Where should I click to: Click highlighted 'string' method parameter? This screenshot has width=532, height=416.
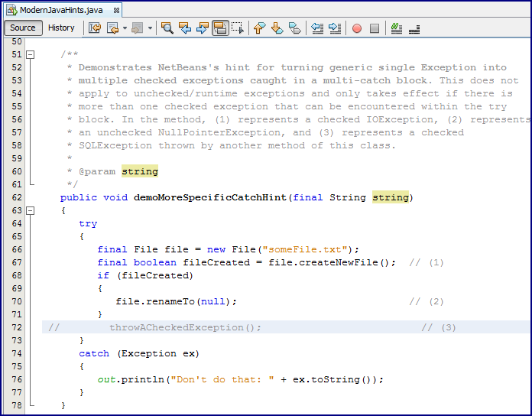[x=391, y=197]
